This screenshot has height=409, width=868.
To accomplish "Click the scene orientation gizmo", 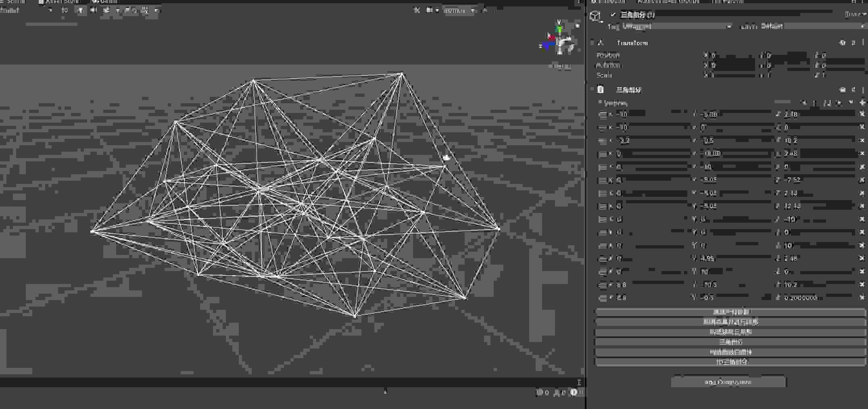I will (x=559, y=42).
